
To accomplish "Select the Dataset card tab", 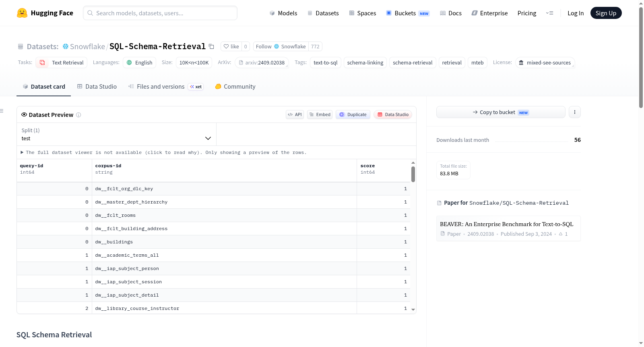I will [x=43, y=87].
